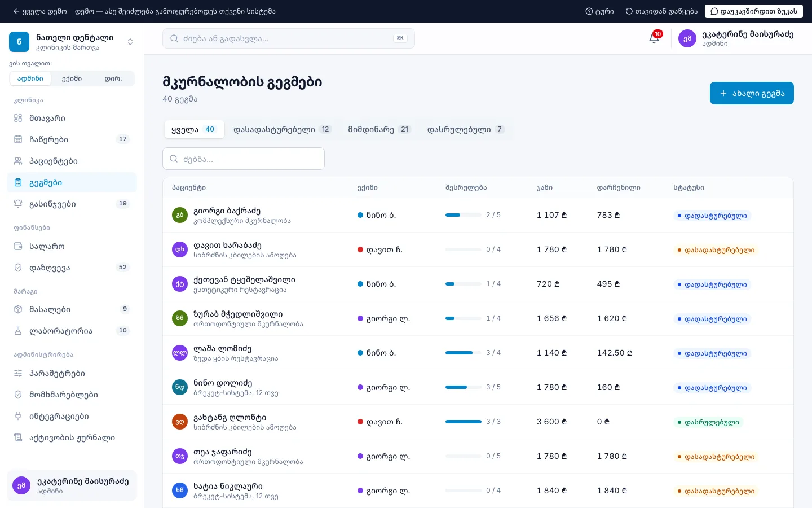
Task: Click the თავიდან დაწყება restart icon
Action: pos(629,11)
